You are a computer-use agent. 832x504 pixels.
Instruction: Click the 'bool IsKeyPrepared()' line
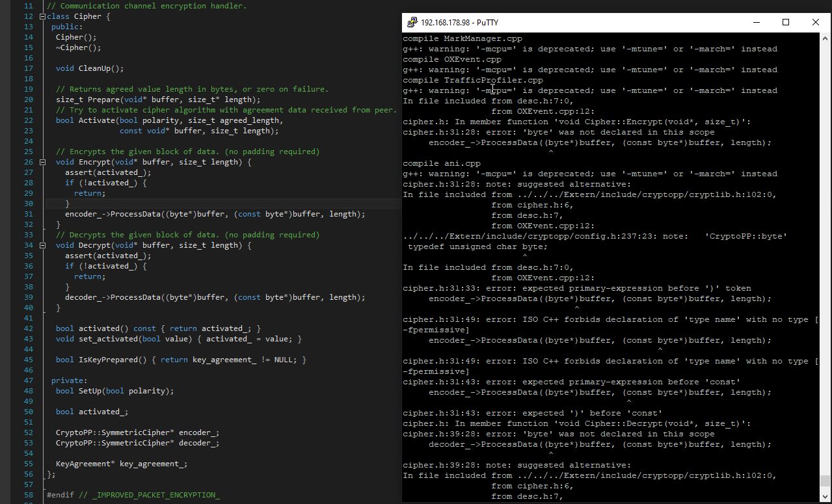coord(181,360)
